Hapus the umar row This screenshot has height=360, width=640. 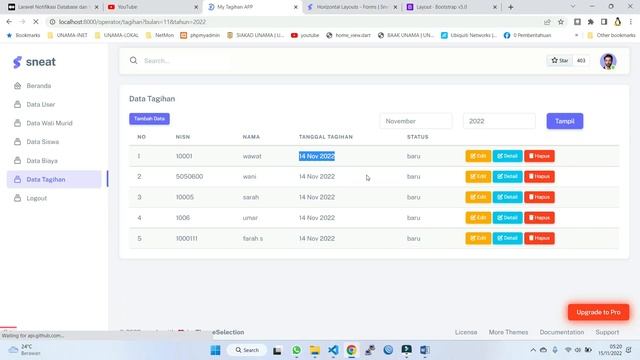click(539, 218)
